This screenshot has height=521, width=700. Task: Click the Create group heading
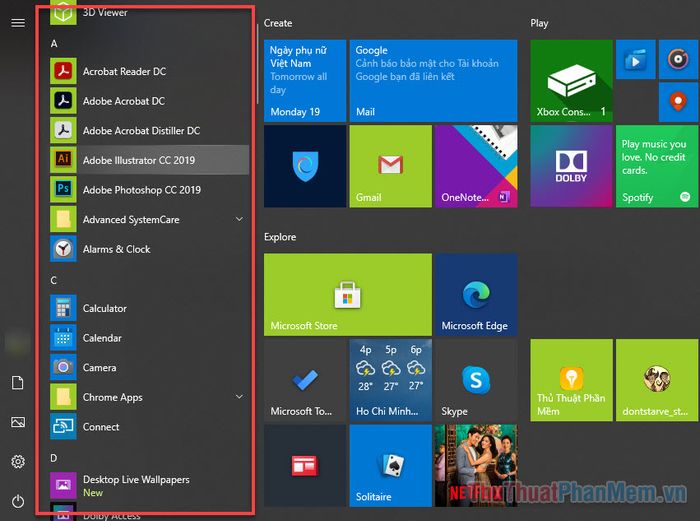tap(278, 23)
